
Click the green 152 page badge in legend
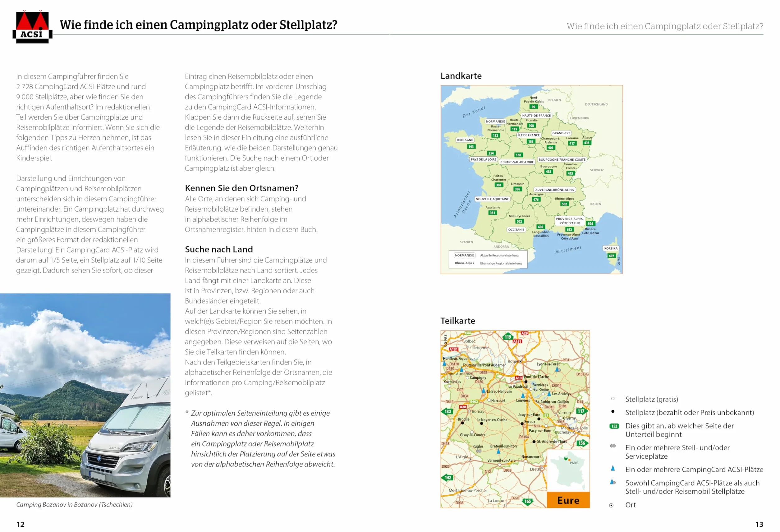[614, 426]
